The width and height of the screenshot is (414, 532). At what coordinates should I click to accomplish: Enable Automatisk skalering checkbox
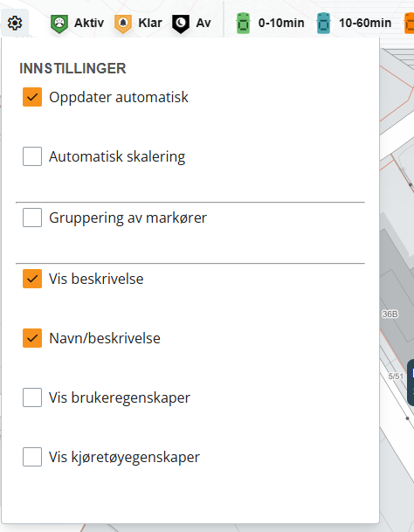[x=32, y=156]
